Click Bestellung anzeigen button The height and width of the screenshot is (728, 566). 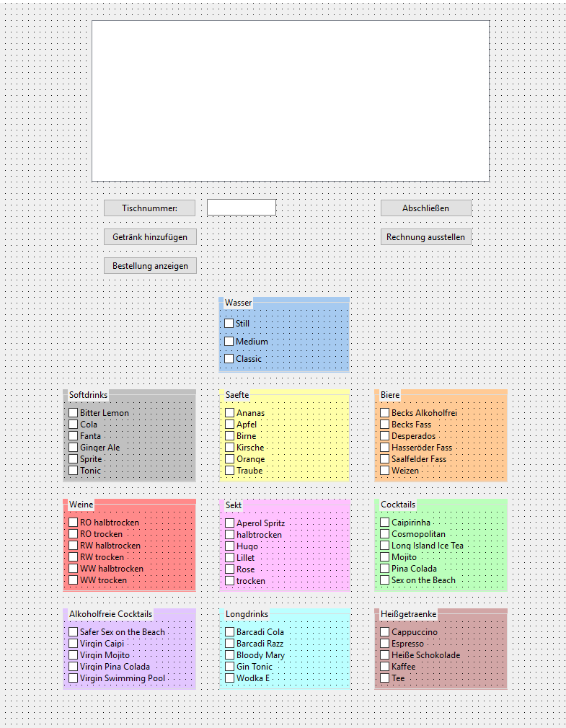coord(150,266)
